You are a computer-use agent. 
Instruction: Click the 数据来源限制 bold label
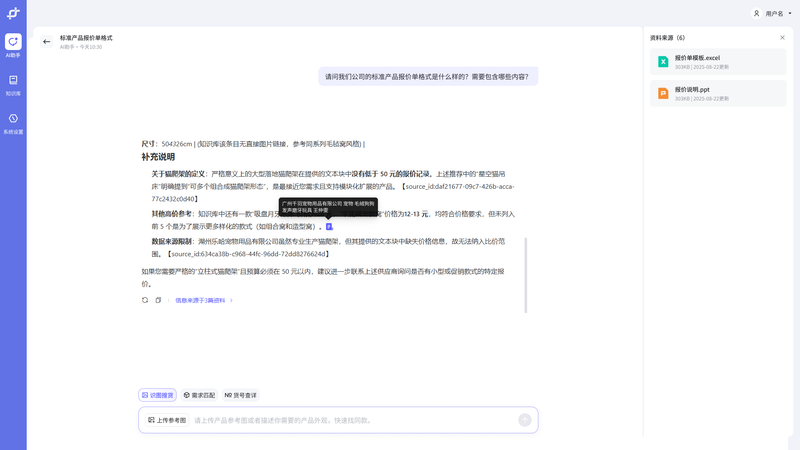[x=172, y=241]
